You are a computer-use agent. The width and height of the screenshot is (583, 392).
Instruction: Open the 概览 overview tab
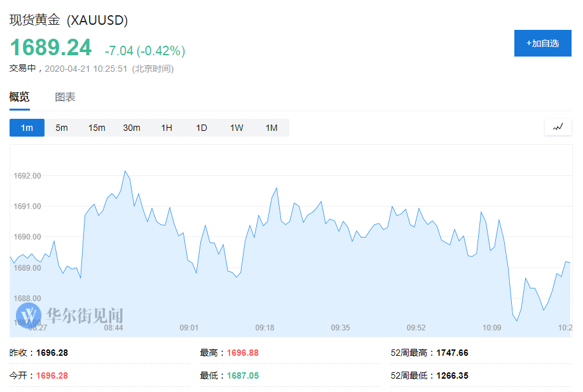[19, 97]
